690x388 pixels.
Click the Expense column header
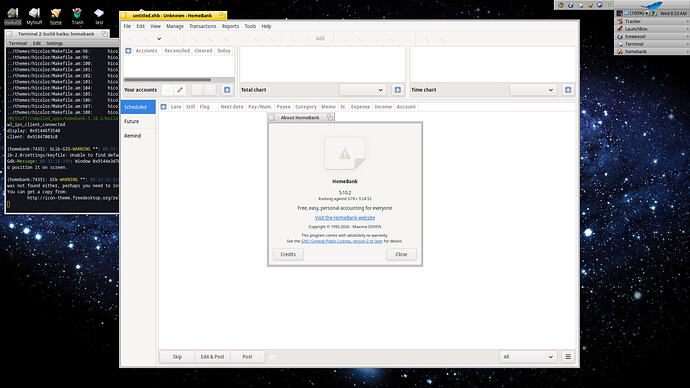click(360, 107)
